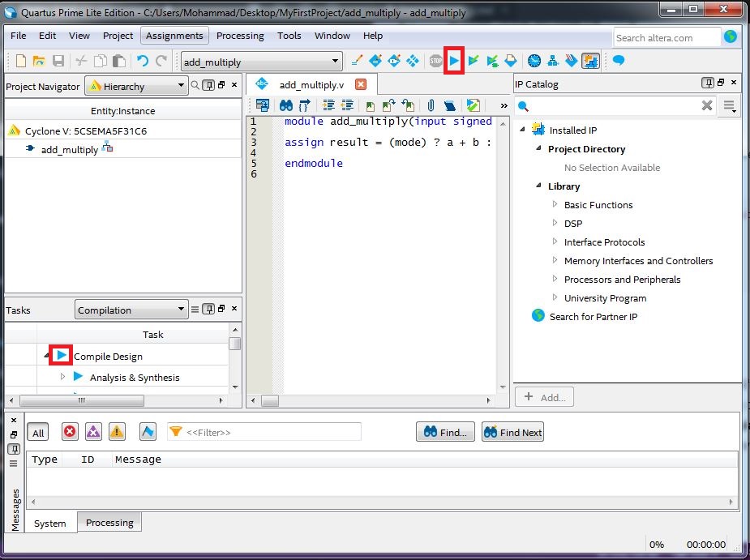Click the Open folder toolbar icon
The image size is (750, 560).
[39, 61]
